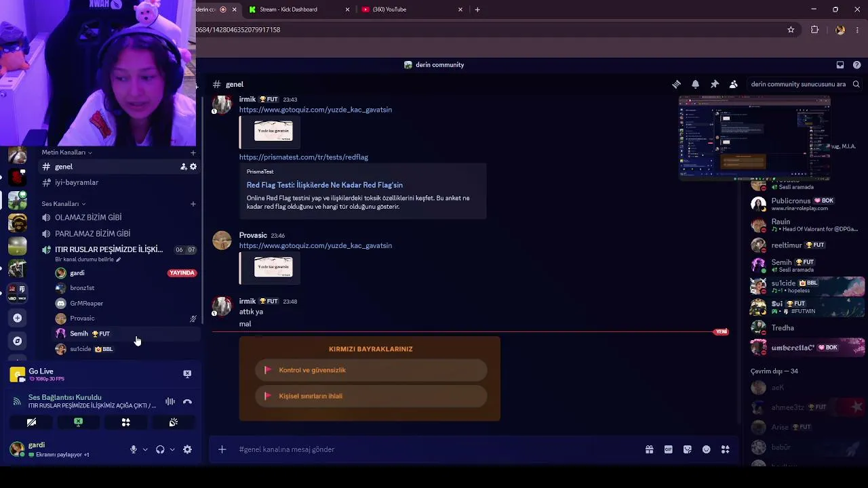This screenshot has width=868, height=488.
Task: Toggle the green screen share button
Action: [x=79, y=422]
